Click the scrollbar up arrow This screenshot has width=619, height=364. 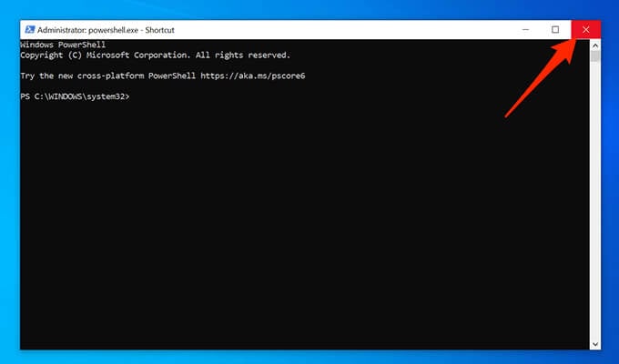[595, 45]
